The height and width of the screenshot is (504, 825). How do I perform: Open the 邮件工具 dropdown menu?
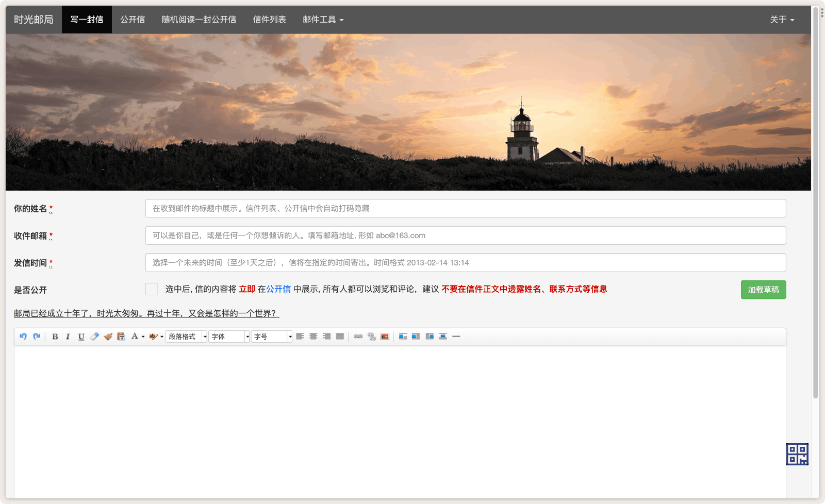(323, 20)
